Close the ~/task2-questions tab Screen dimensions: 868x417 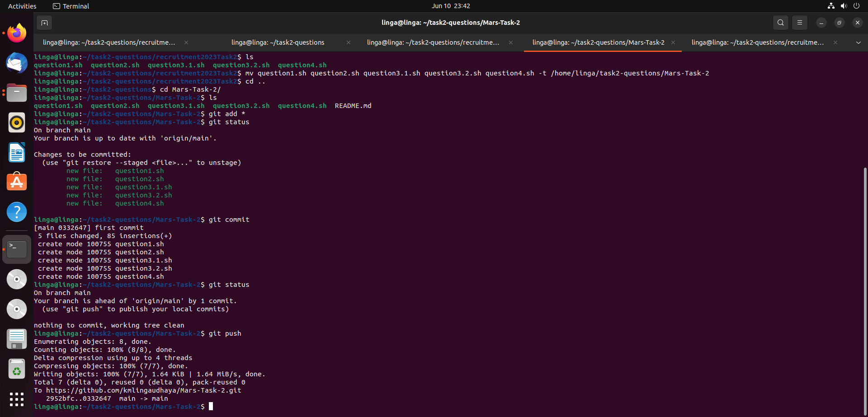click(349, 42)
